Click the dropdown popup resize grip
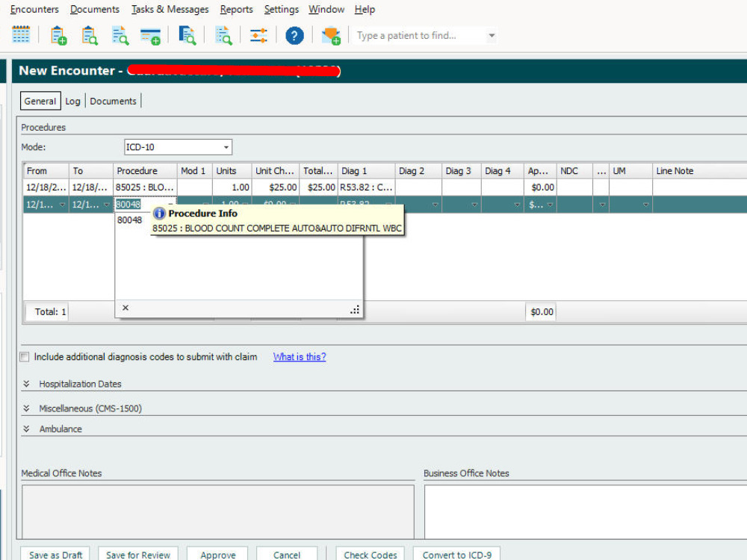Viewport: 747px width, 560px height. coord(355,310)
